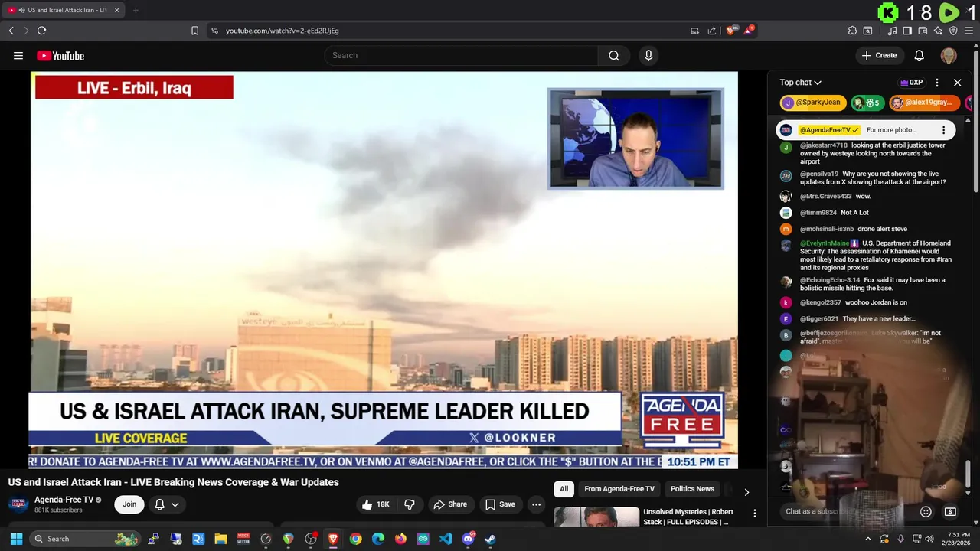980x551 pixels.
Task: Open Unsolved Mysteries video thumbnail
Action: (596, 517)
